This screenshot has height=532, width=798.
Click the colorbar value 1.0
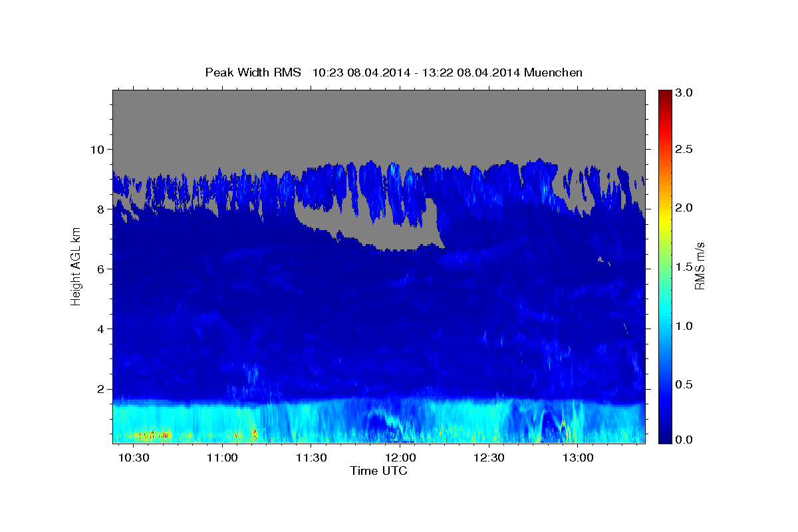point(684,326)
